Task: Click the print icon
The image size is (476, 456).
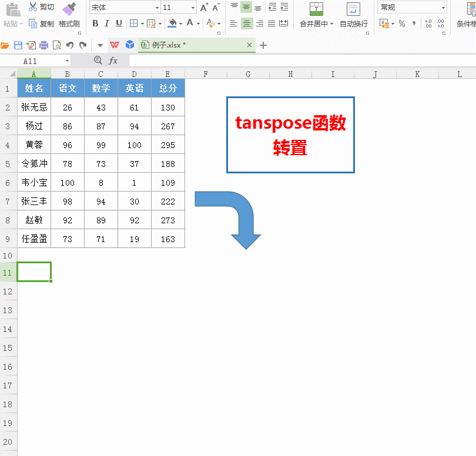Action: tap(43, 45)
